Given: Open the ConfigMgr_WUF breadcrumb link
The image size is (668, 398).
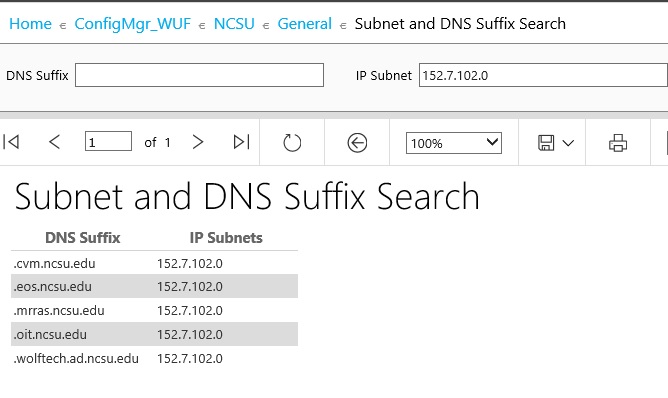Looking at the screenshot, I should point(132,24).
